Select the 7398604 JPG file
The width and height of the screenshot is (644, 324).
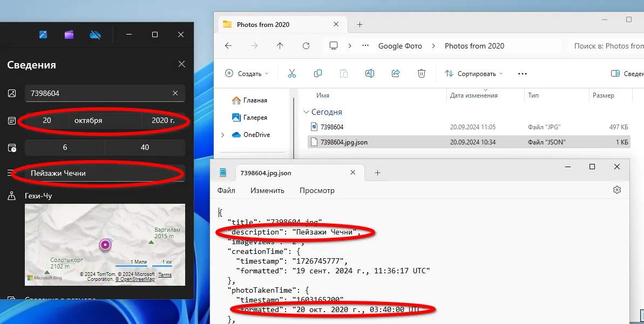click(331, 127)
